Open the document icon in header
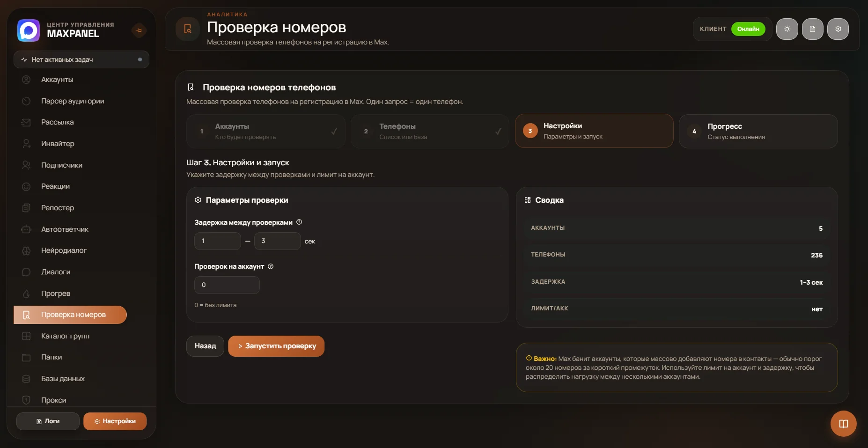The width and height of the screenshot is (868, 448). (x=812, y=29)
